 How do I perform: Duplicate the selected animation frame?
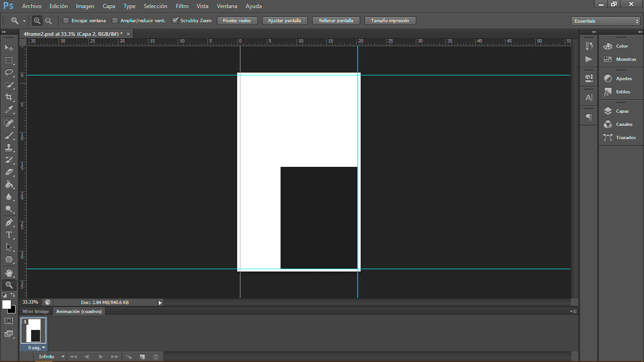(x=142, y=357)
